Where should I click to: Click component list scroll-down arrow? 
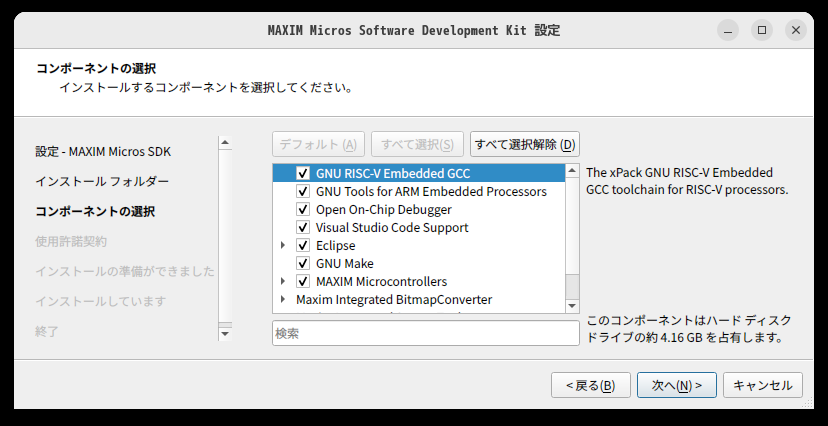(572, 306)
